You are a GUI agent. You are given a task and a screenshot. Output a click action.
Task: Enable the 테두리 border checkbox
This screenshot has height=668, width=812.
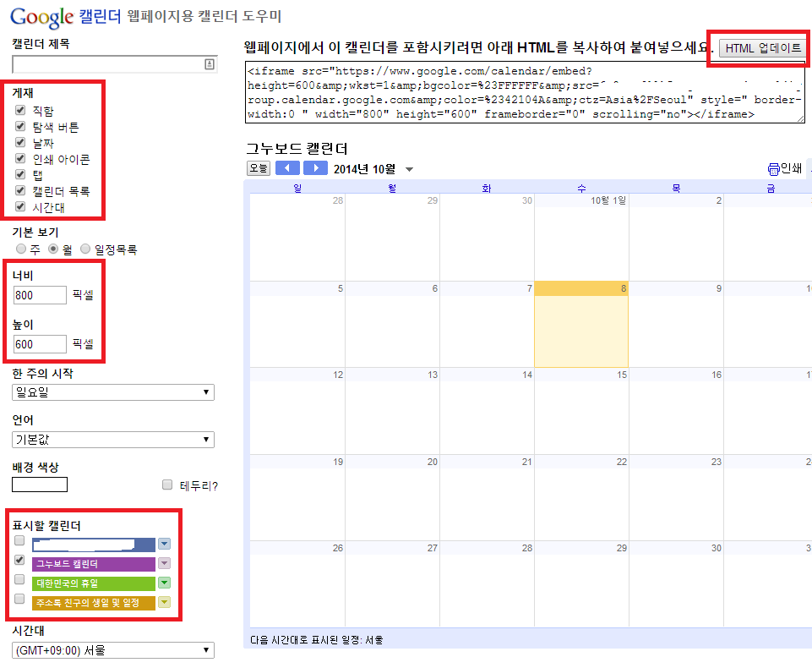167,485
